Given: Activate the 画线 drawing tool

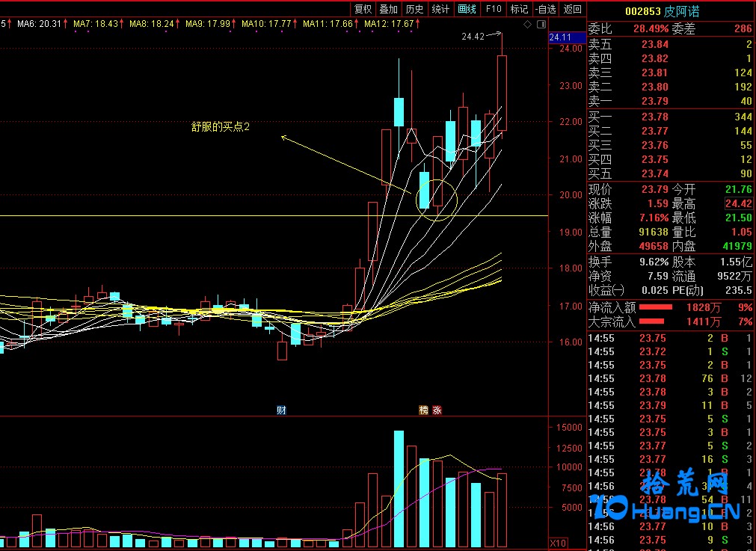Looking at the screenshot, I should (467, 9).
